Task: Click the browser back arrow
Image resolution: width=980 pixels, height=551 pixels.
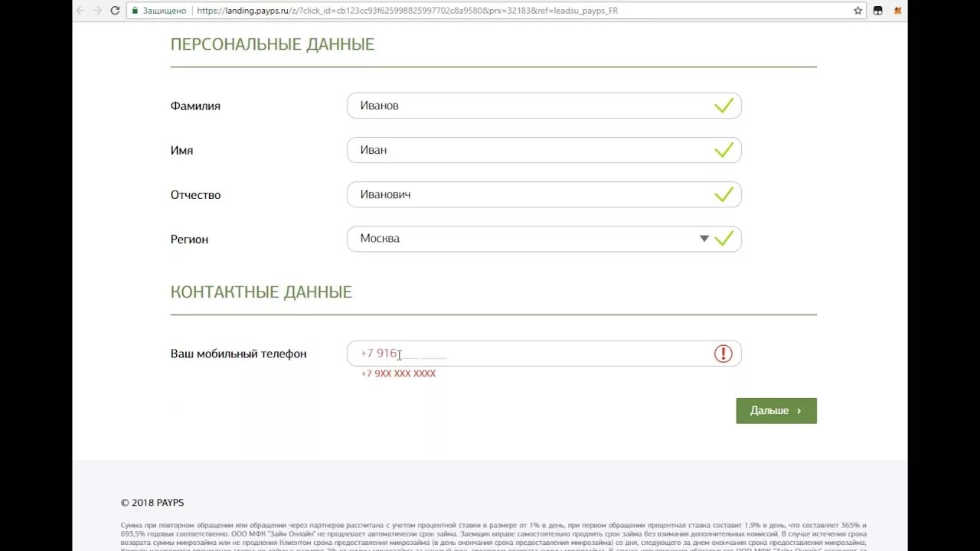Action: (x=81, y=11)
